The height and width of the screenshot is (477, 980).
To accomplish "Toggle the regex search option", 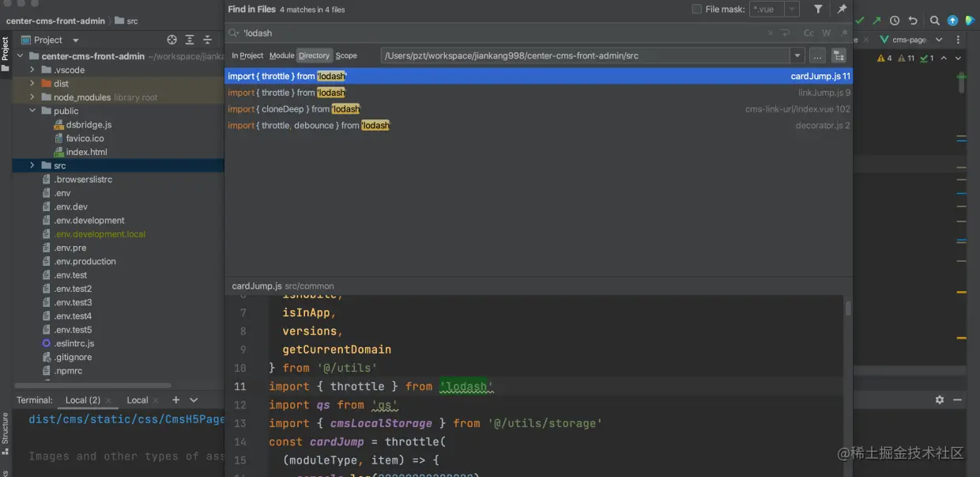I will click(844, 33).
